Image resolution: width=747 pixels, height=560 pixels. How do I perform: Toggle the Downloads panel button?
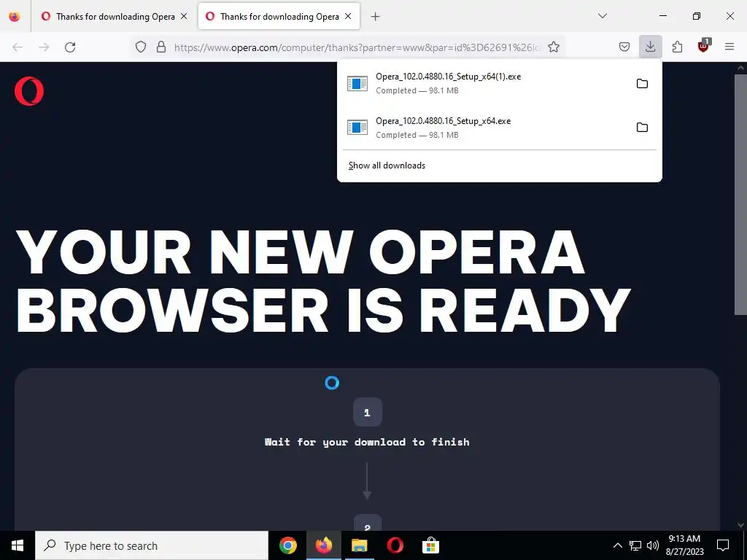(650, 47)
